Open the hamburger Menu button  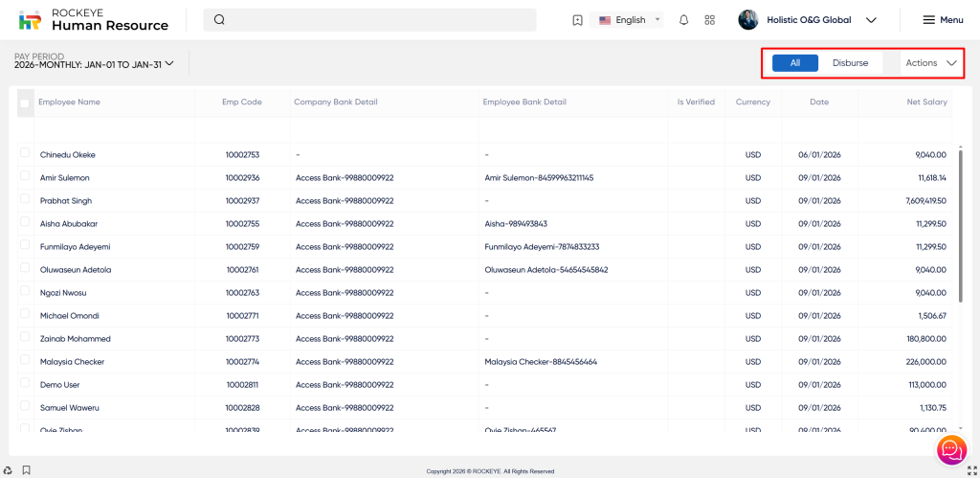point(942,20)
